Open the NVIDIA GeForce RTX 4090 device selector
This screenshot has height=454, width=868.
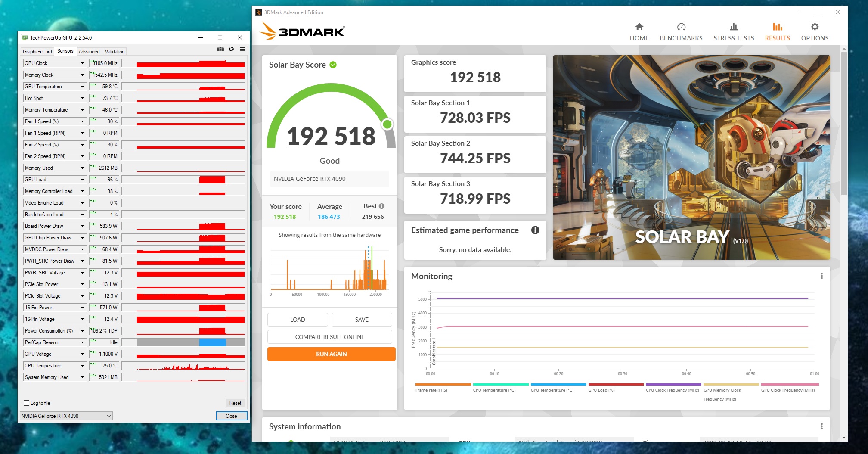pyautogui.click(x=66, y=416)
